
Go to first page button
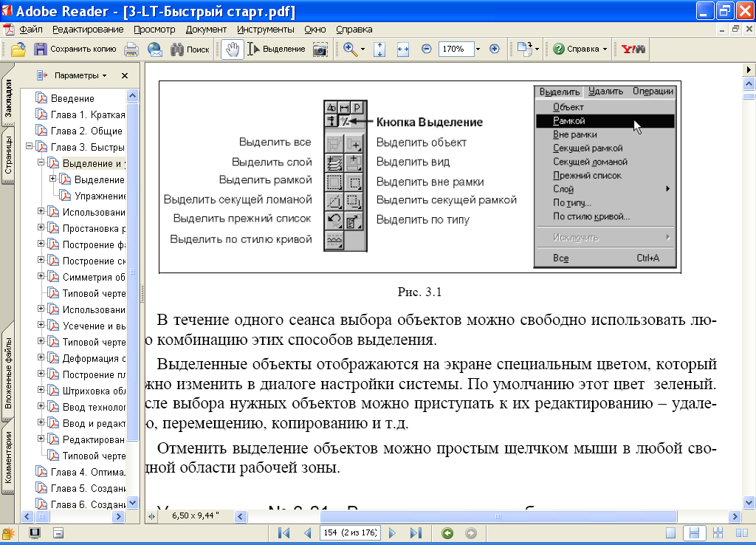coord(284,533)
